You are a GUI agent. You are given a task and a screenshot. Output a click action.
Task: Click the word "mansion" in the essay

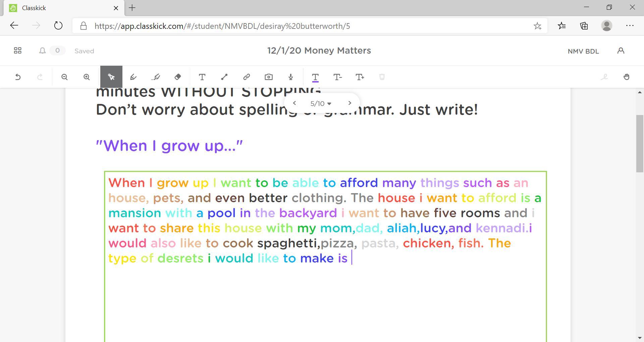click(x=135, y=213)
